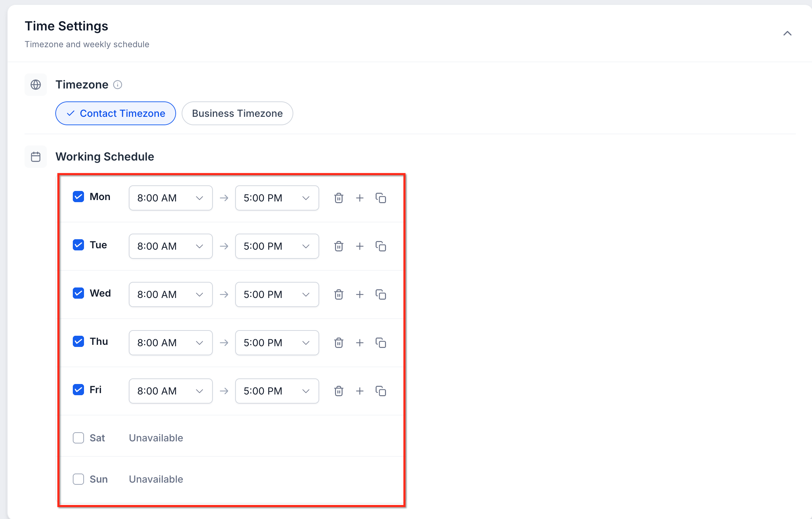Open Friday's 5:00 PM end time dropdown

coord(277,391)
